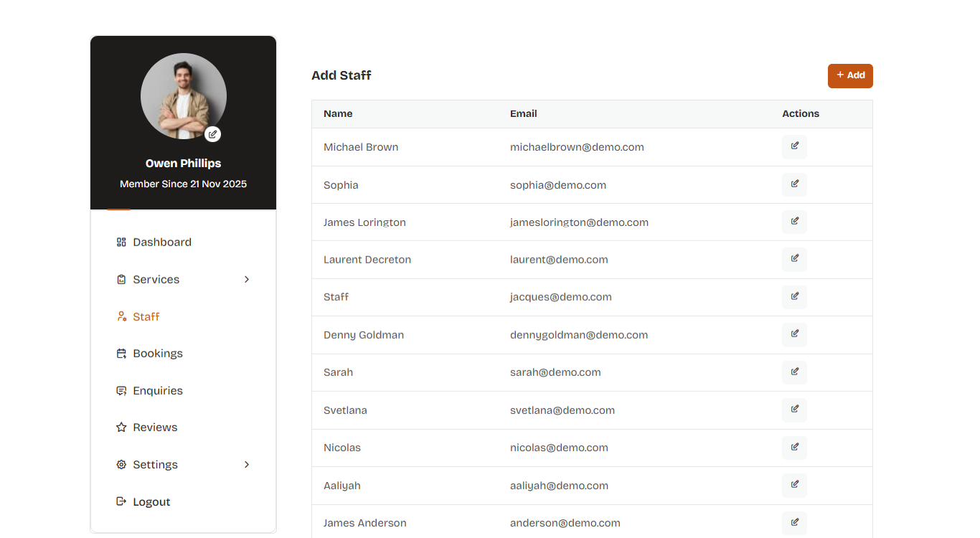Click the email nicolas@demo.com
Screen dimensions: 980x538
click(559, 448)
